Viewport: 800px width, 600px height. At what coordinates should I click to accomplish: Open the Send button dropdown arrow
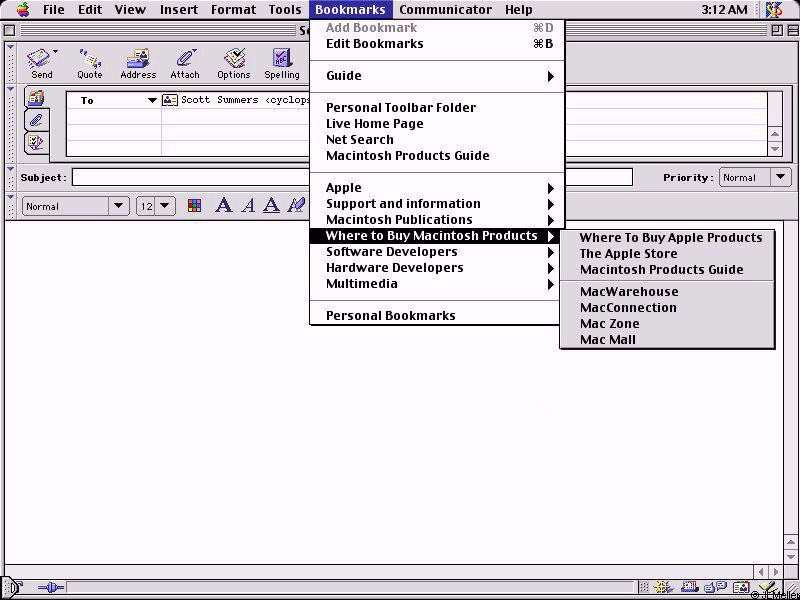point(55,52)
